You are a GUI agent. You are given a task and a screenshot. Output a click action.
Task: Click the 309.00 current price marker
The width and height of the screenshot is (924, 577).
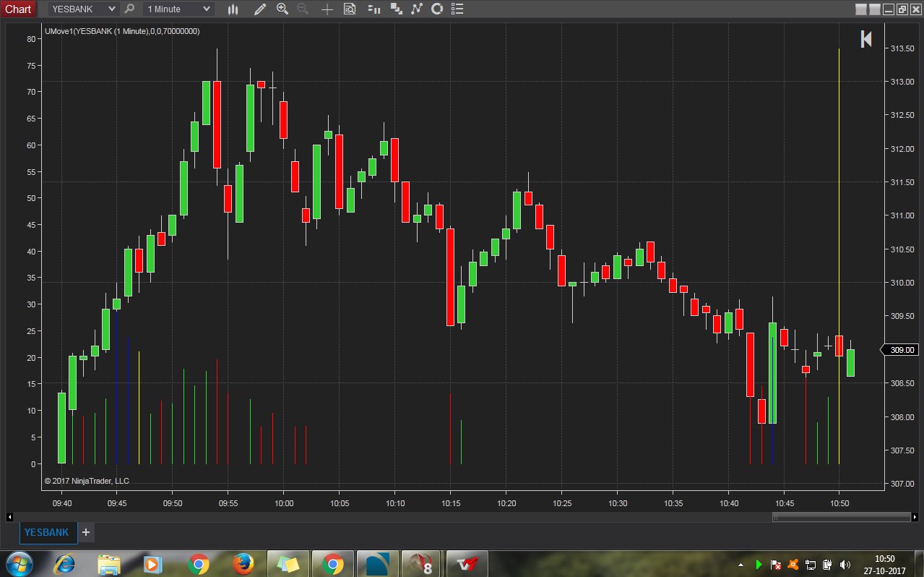[x=900, y=350]
